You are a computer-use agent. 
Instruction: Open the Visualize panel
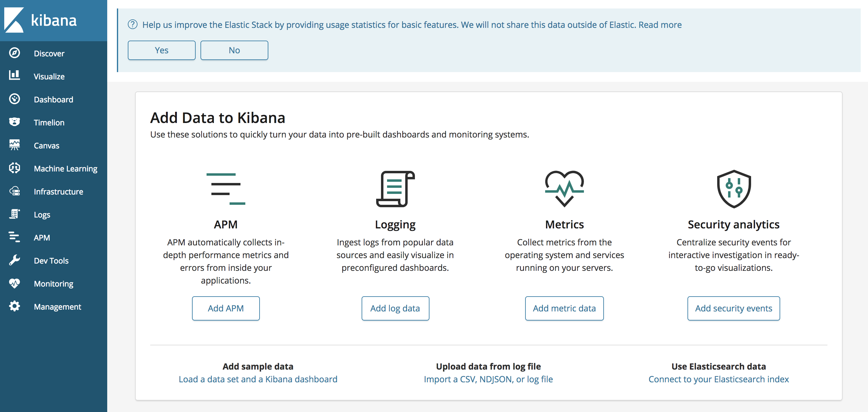tap(49, 76)
